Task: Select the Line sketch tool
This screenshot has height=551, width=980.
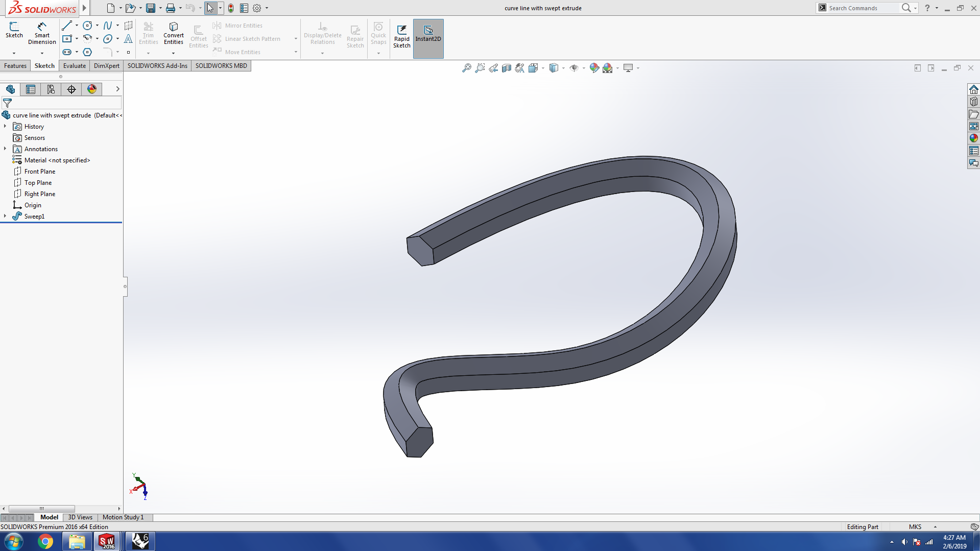Action: (x=66, y=26)
